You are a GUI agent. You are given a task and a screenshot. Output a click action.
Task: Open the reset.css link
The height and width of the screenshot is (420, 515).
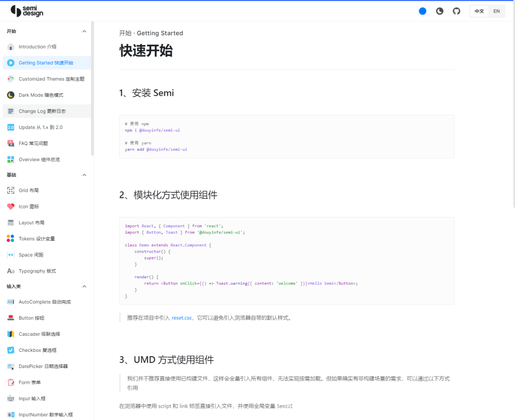click(x=182, y=318)
